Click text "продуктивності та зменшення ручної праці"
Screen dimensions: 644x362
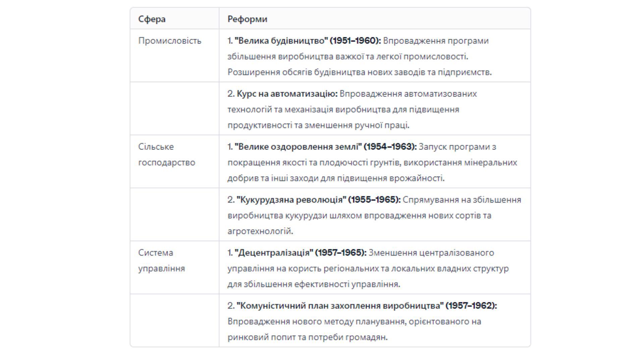pos(318,125)
